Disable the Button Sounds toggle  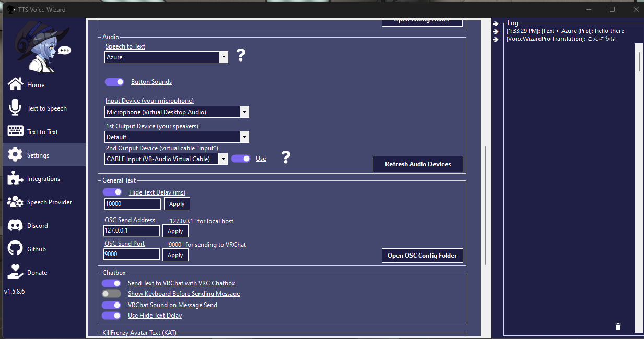coord(114,82)
